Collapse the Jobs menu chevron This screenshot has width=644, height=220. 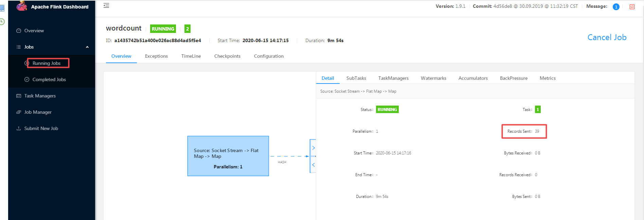(87, 47)
